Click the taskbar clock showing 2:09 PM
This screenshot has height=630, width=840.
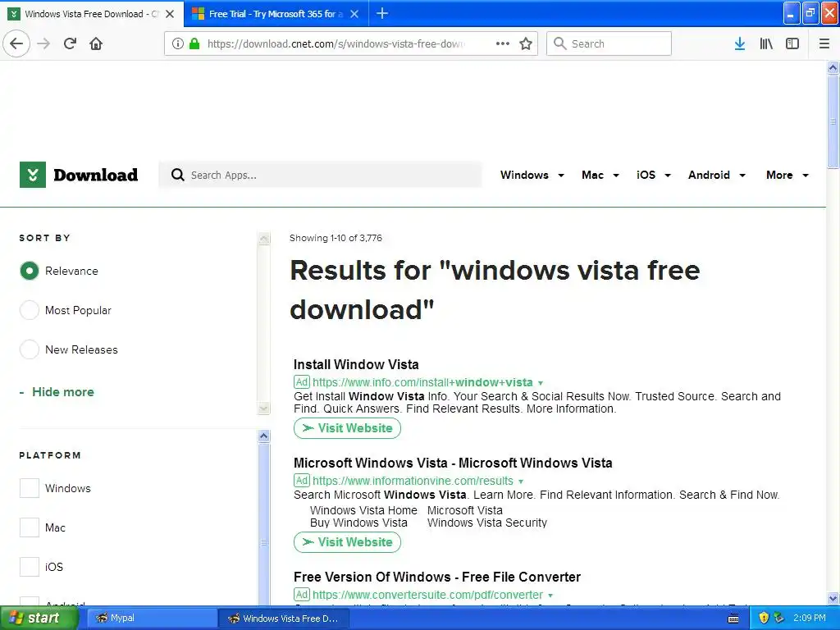click(x=810, y=618)
